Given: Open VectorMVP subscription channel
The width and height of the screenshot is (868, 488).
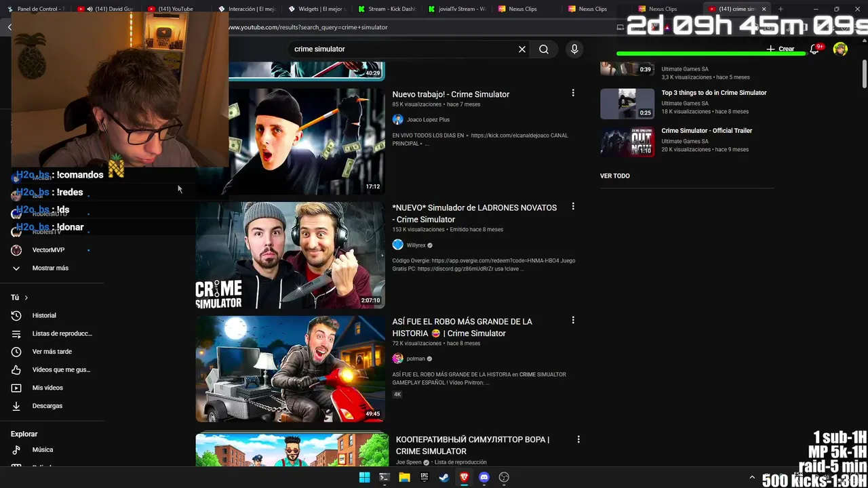Looking at the screenshot, I should pyautogui.click(x=48, y=250).
